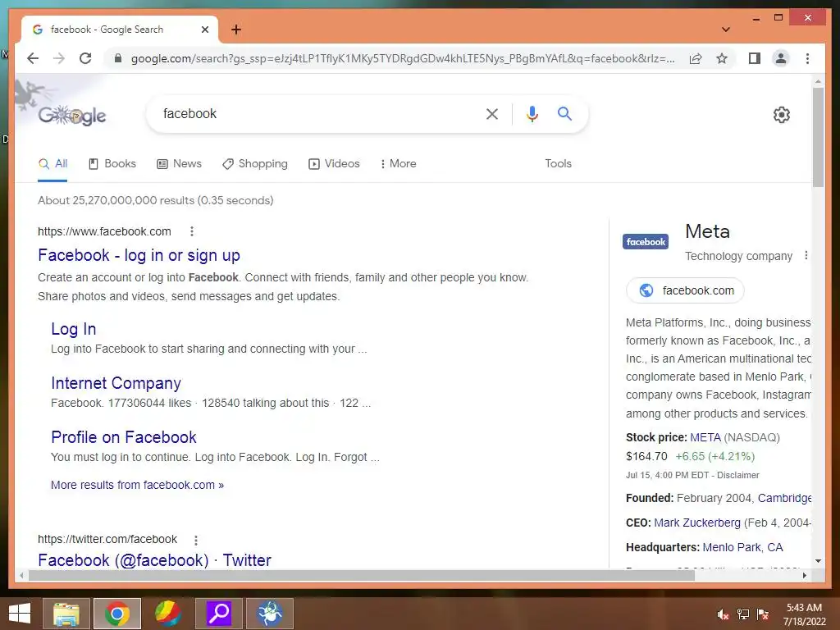This screenshot has width=840, height=630.
Task: Open a new browser tab
Action: pos(235,30)
